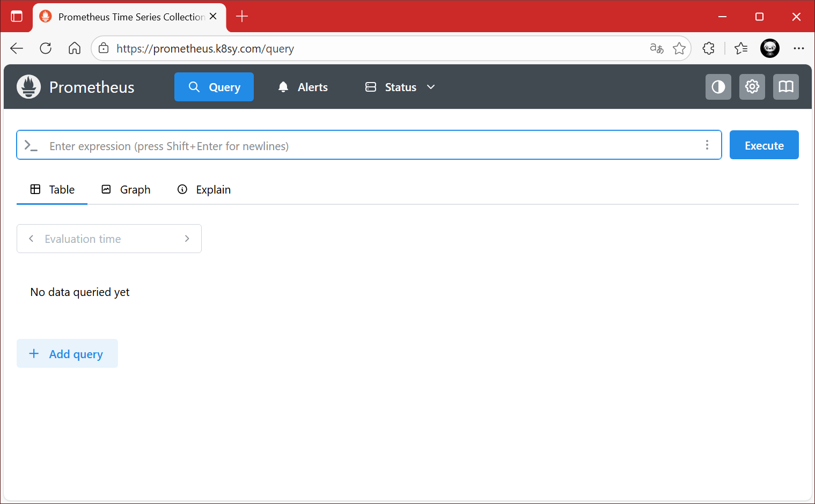Viewport: 815px width, 504px height.
Task: Click the Prometheus flame logo
Action: (29, 87)
